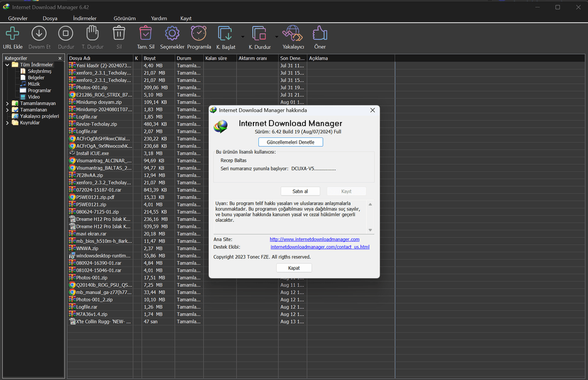This screenshot has width=588, height=380.
Task: Select 080624-7125-01.zip row
Action: coord(232,212)
